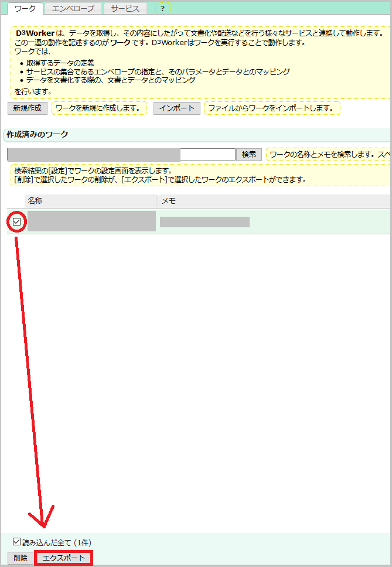Click the 作成済みのワーク section heading
The image size is (392, 567).
tap(37, 134)
